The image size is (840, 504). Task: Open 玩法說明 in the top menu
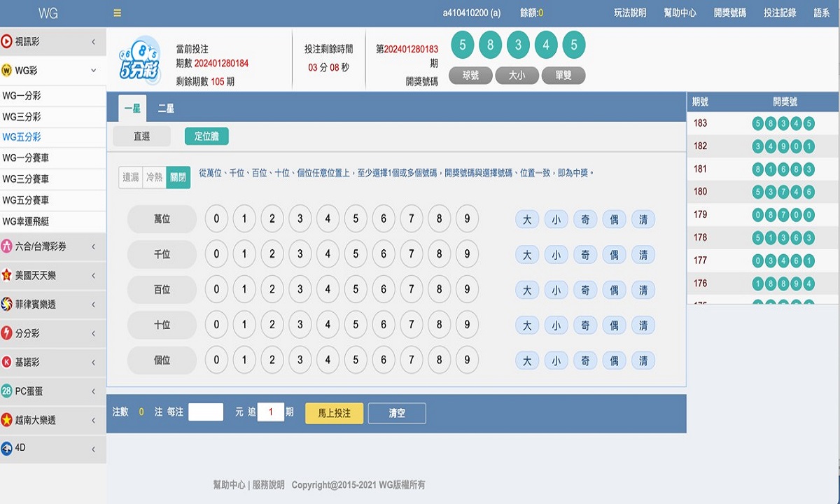(630, 13)
